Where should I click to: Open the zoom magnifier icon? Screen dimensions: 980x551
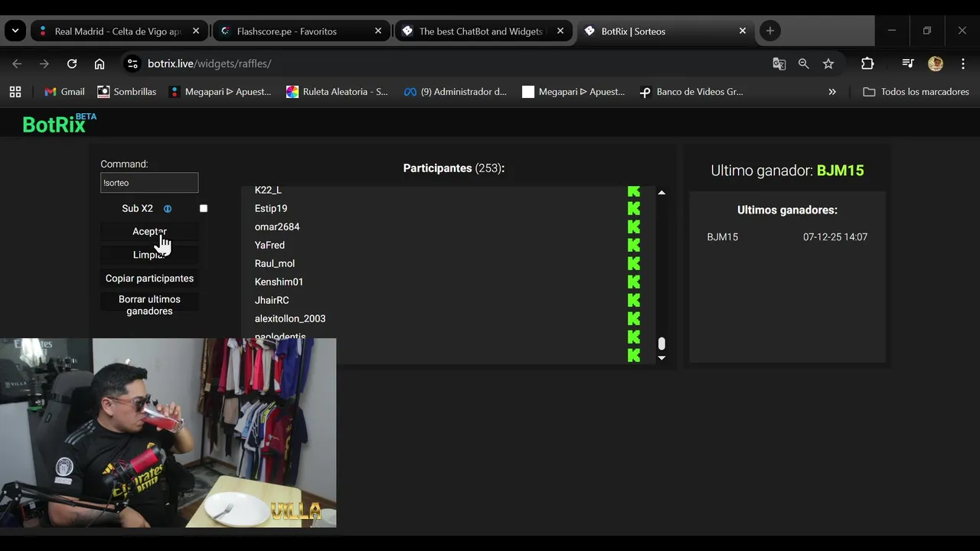click(x=804, y=64)
